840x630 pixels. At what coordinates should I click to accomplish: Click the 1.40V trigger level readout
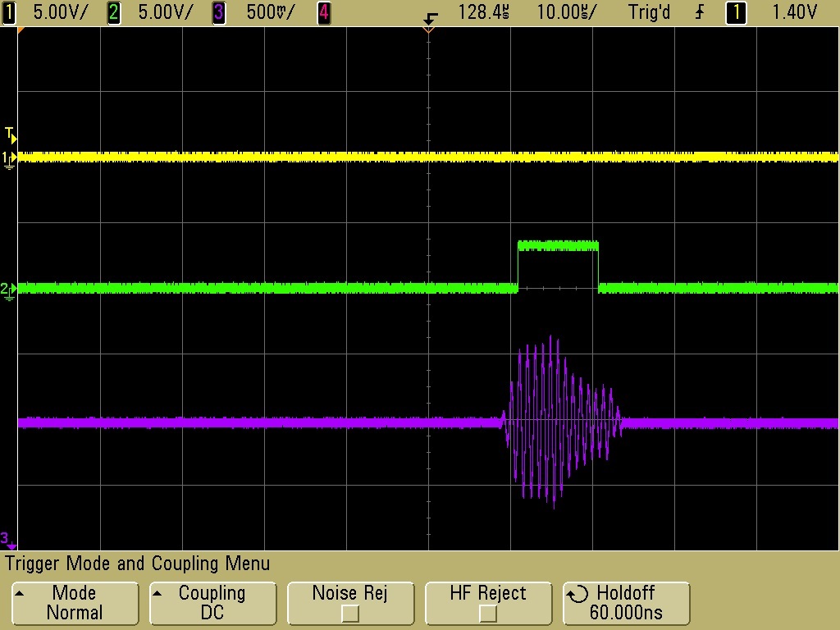pyautogui.click(x=794, y=12)
